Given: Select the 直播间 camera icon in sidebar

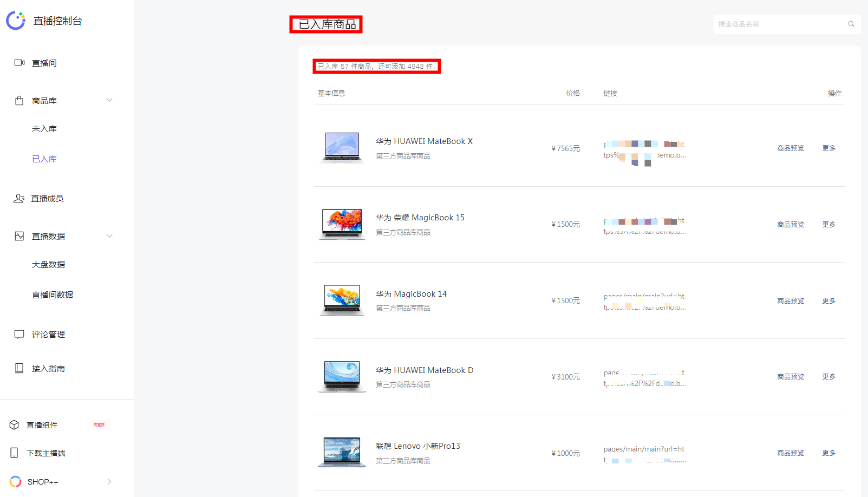Looking at the screenshot, I should 19,62.
